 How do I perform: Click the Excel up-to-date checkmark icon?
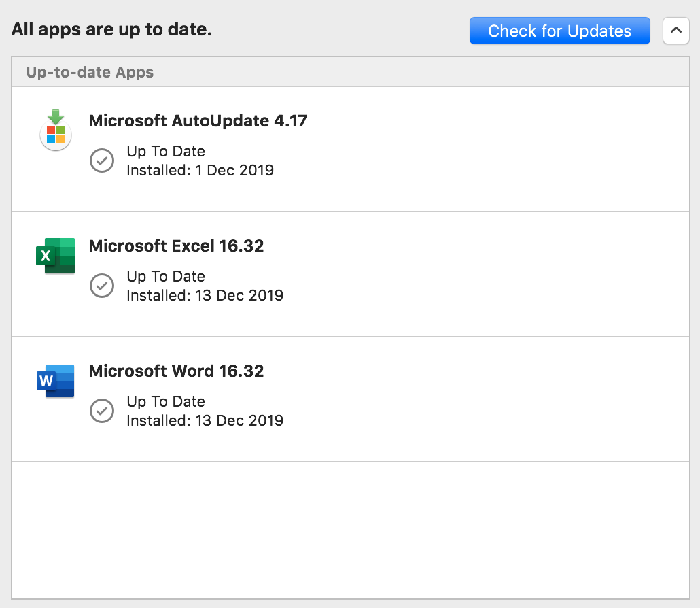[x=102, y=286]
